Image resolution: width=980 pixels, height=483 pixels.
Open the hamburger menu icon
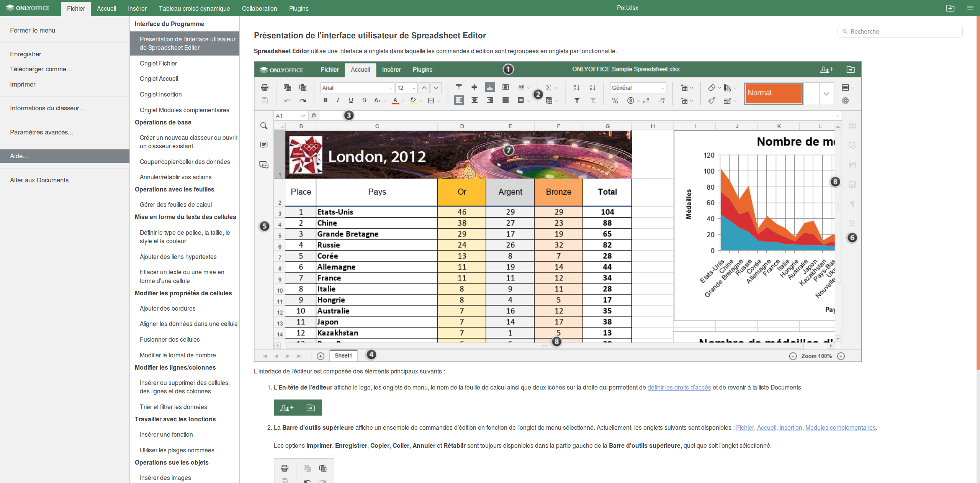tap(971, 8)
